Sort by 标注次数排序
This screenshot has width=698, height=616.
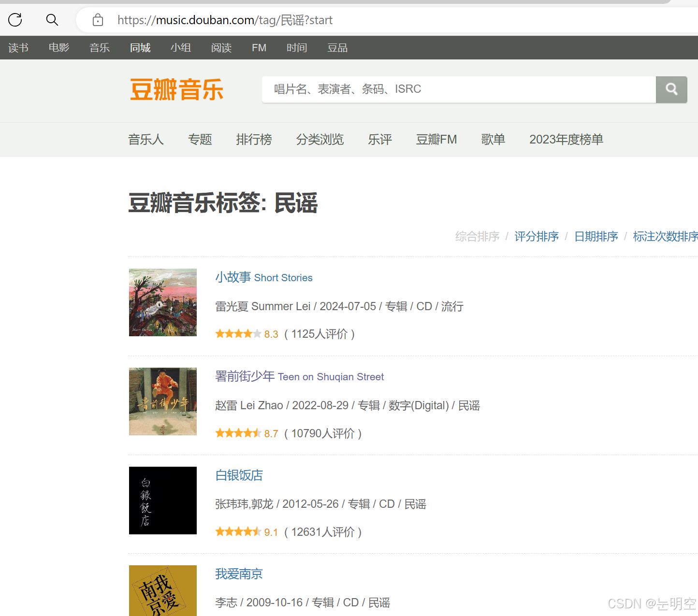point(666,236)
